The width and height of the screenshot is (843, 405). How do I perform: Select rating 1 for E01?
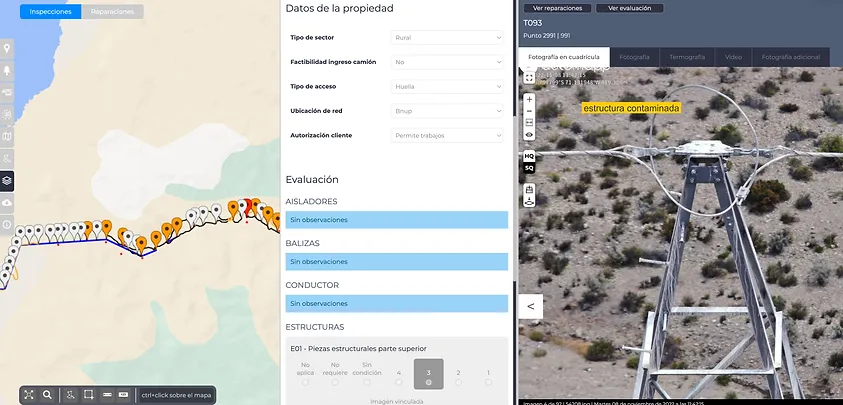click(x=488, y=382)
